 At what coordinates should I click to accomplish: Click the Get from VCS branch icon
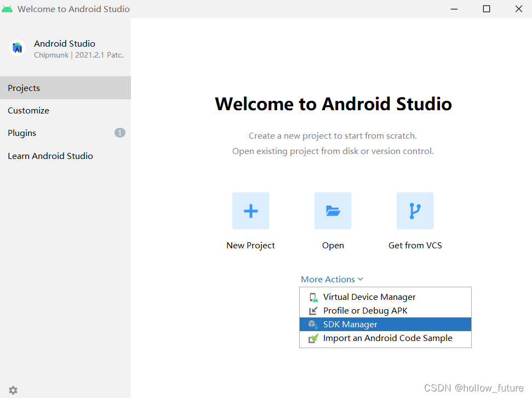click(x=415, y=211)
